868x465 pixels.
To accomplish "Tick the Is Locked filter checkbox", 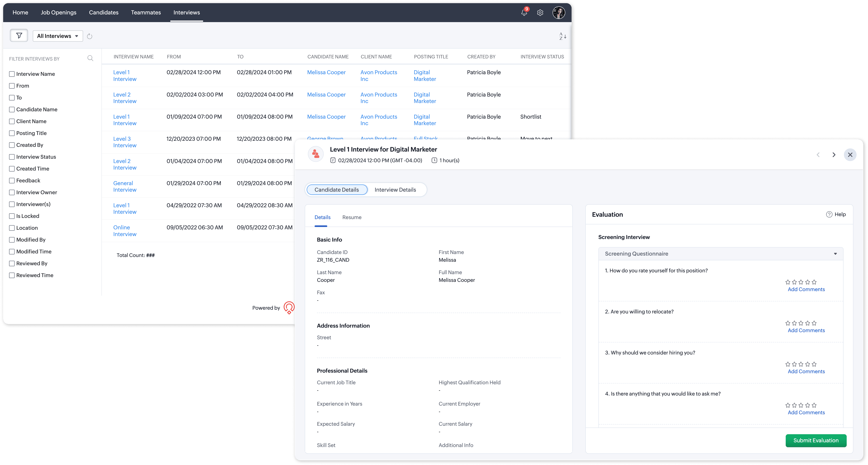I will click(12, 216).
